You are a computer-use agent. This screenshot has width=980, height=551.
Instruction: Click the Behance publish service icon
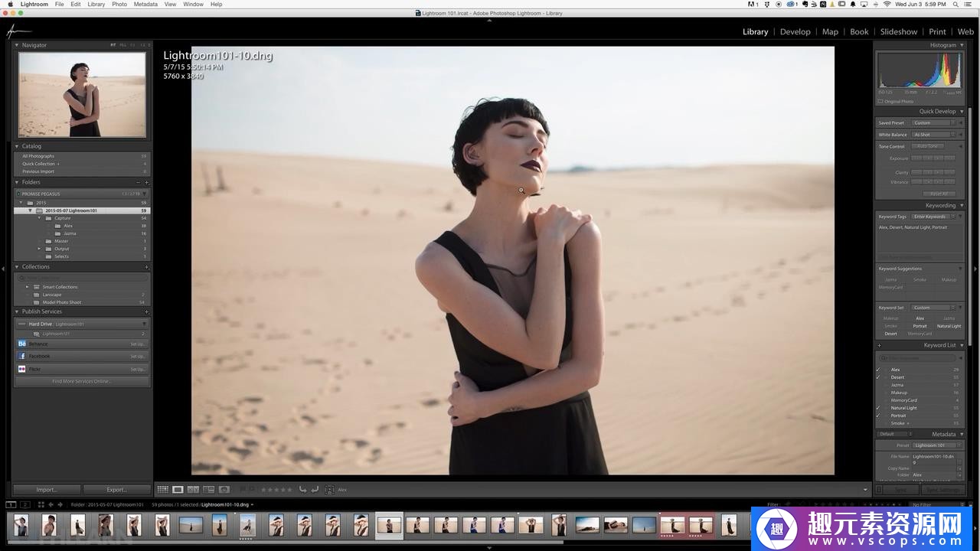coord(22,344)
